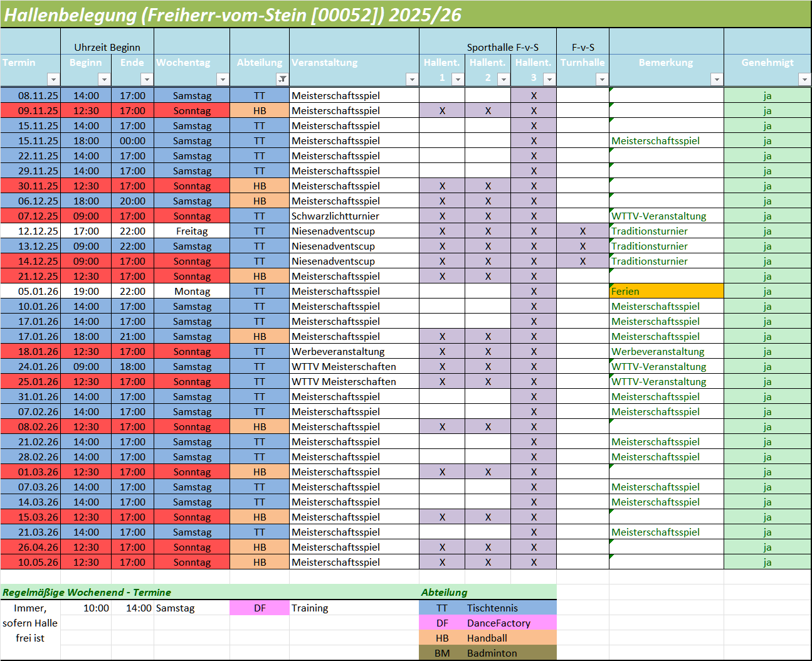This screenshot has width=812, height=661.
Task: Click the active filter icon on Abteilung
Action: pyautogui.click(x=282, y=79)
